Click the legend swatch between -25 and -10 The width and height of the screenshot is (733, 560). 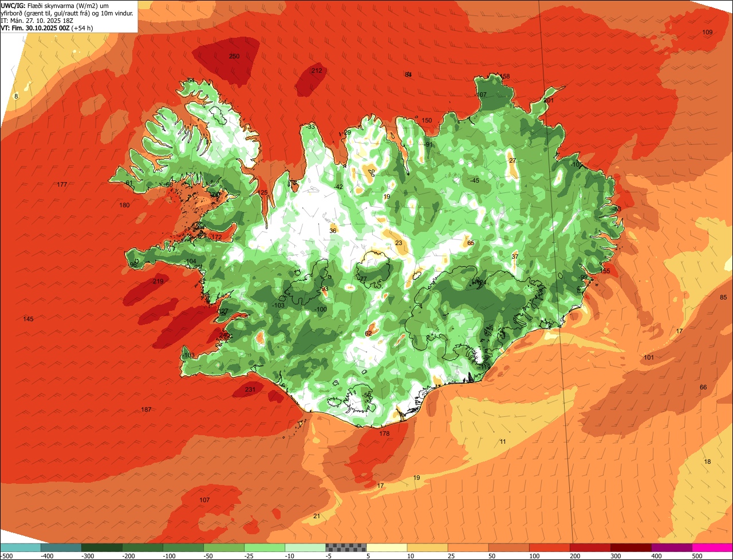click(x=265, y=547)
